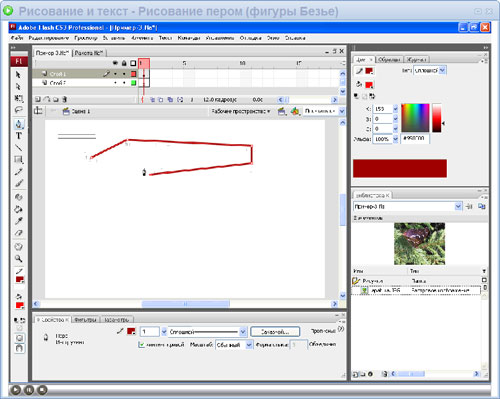Select the Brush tool
This screenshot has height=399, width=500.
(x=19, y=183)
